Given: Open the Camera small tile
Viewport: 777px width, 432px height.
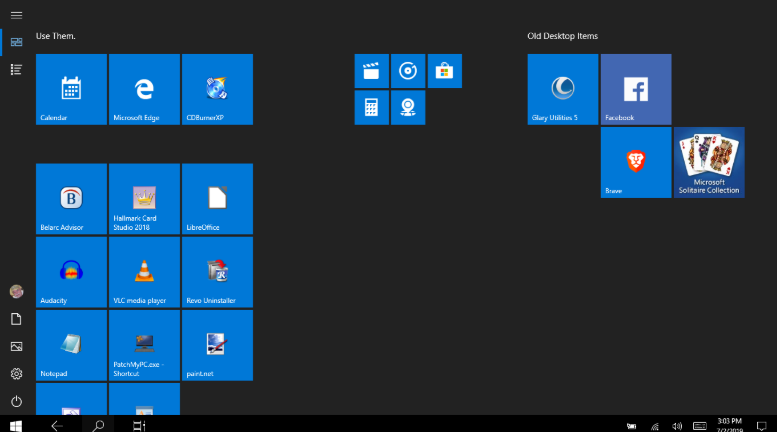Looking at the screenshot, I should coord(408,108).
